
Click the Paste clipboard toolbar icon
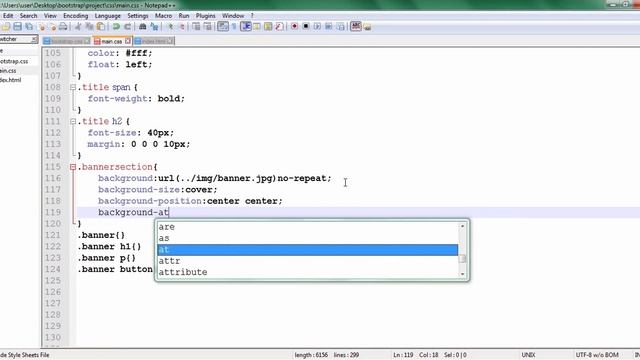click(x=100, y=27)
